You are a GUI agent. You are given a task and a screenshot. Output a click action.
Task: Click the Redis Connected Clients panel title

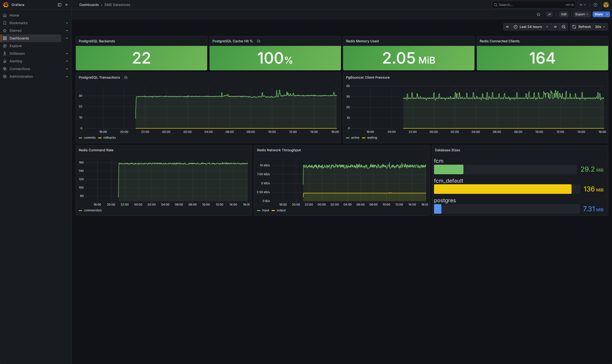499,41
